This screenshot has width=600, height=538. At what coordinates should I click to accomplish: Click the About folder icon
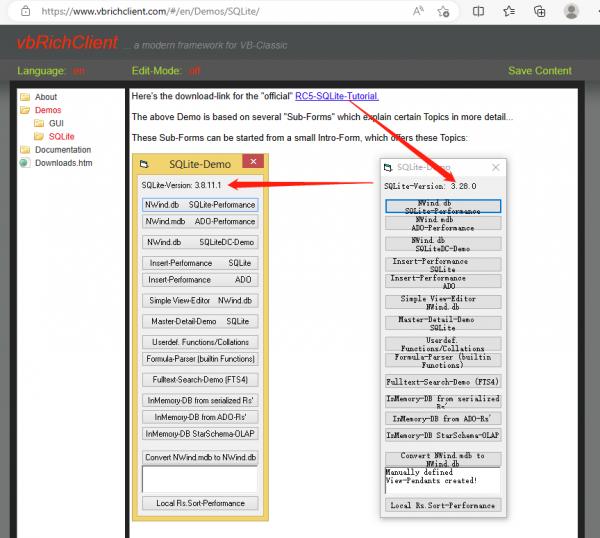click(x=25, y=97)
